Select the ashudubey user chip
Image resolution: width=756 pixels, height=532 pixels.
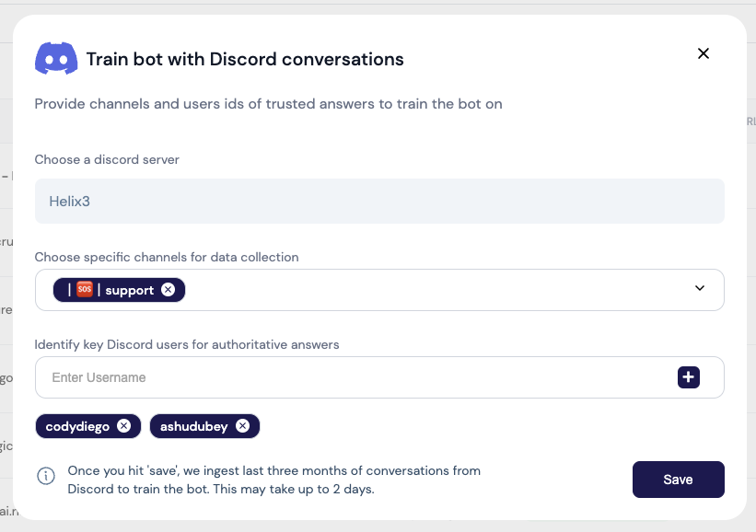[x=192, y=426]
